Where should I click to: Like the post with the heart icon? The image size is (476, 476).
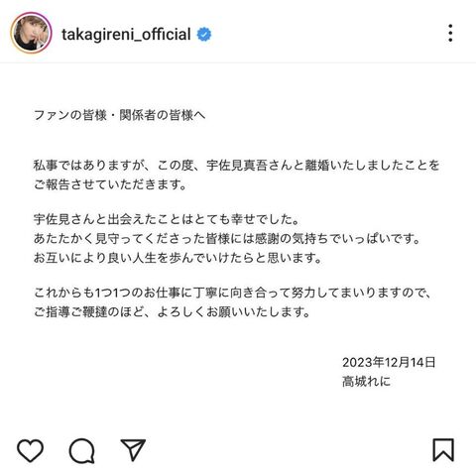30,450
